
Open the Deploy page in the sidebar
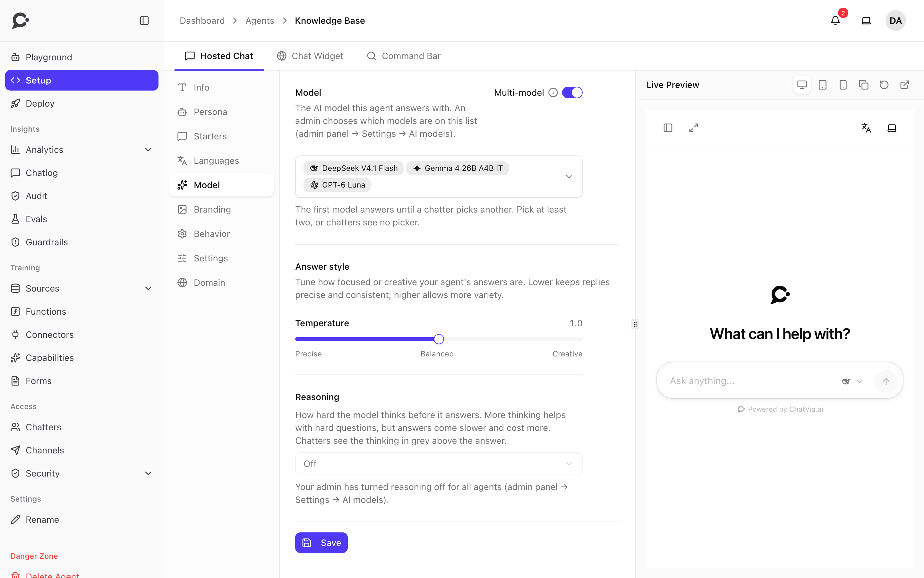click(x=82, y=104)
